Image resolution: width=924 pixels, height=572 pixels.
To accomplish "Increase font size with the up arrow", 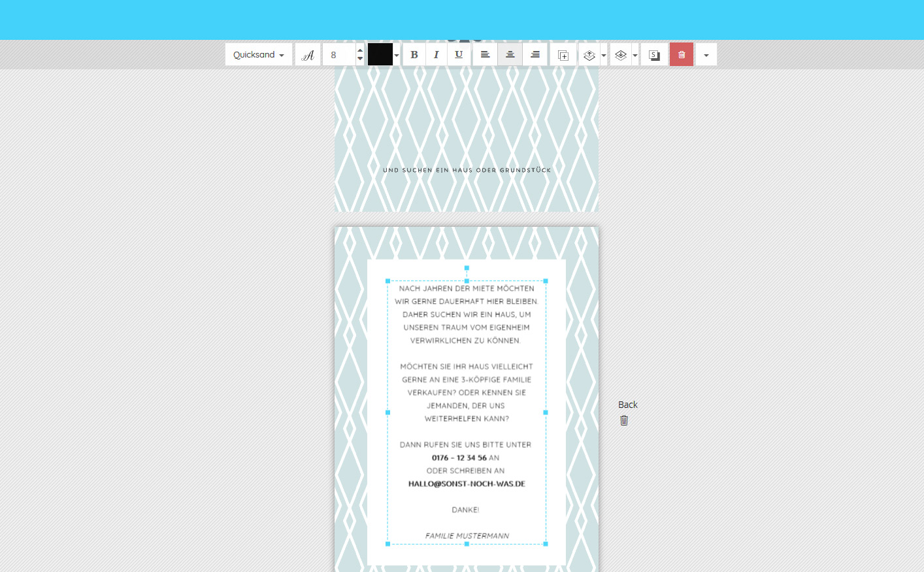I will [x=360, y=50].
